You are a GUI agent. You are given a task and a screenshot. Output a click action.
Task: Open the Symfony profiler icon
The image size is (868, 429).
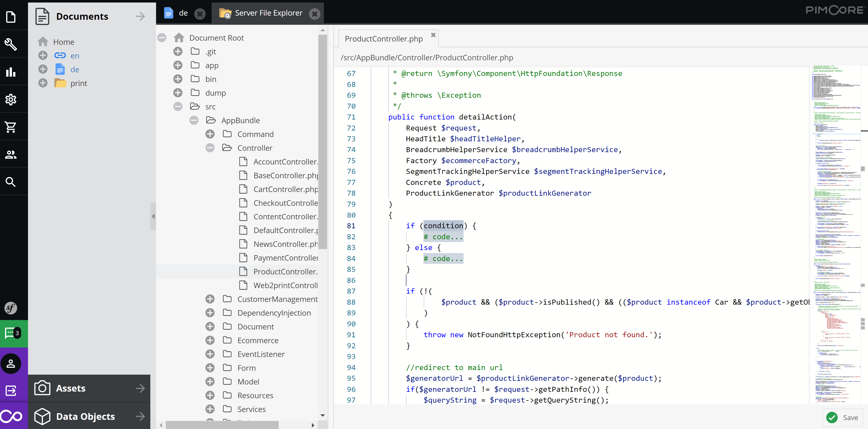point(11,307)
